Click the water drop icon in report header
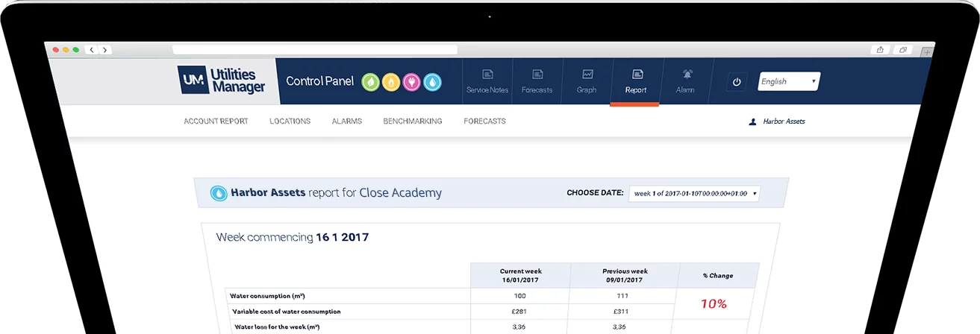Viewport: 980px width, 334px height. (x=219, y=193)
